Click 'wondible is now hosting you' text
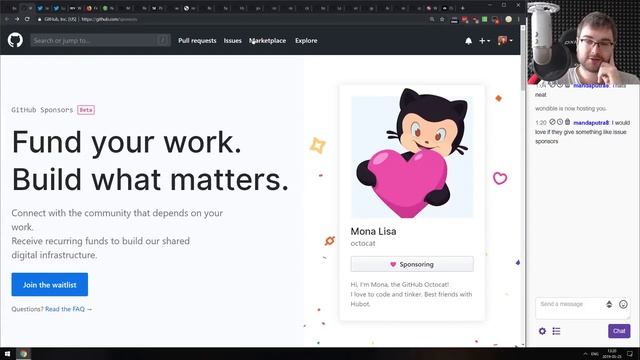The width and height of the screenshot is (640, 360). pyautogui.click(x=571, y=109)
